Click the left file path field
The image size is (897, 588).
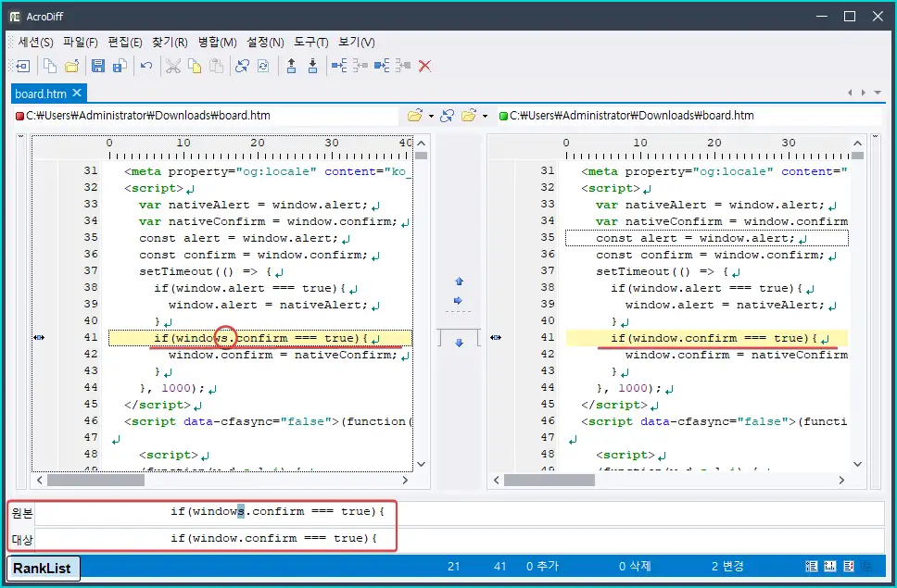coord(206,116)
